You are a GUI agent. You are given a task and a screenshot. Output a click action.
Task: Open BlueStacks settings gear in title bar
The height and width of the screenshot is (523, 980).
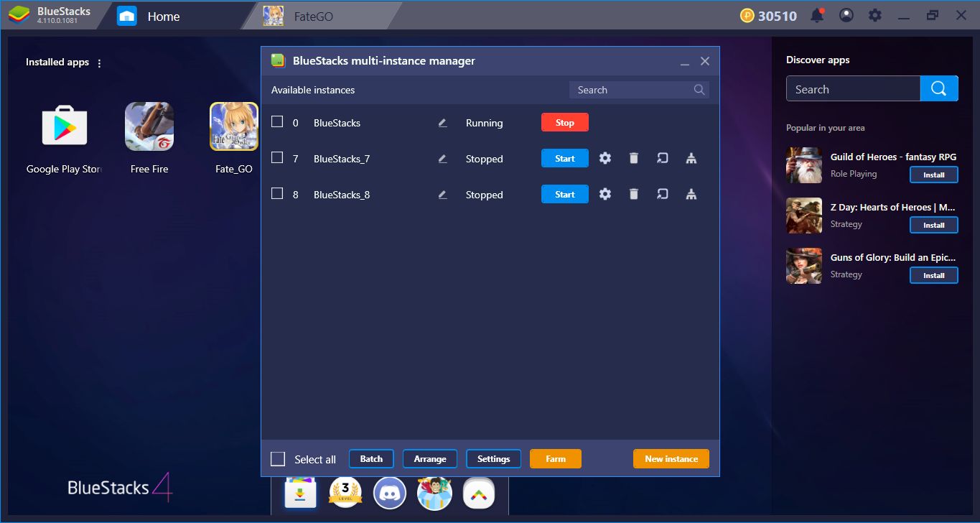[874, 15]
